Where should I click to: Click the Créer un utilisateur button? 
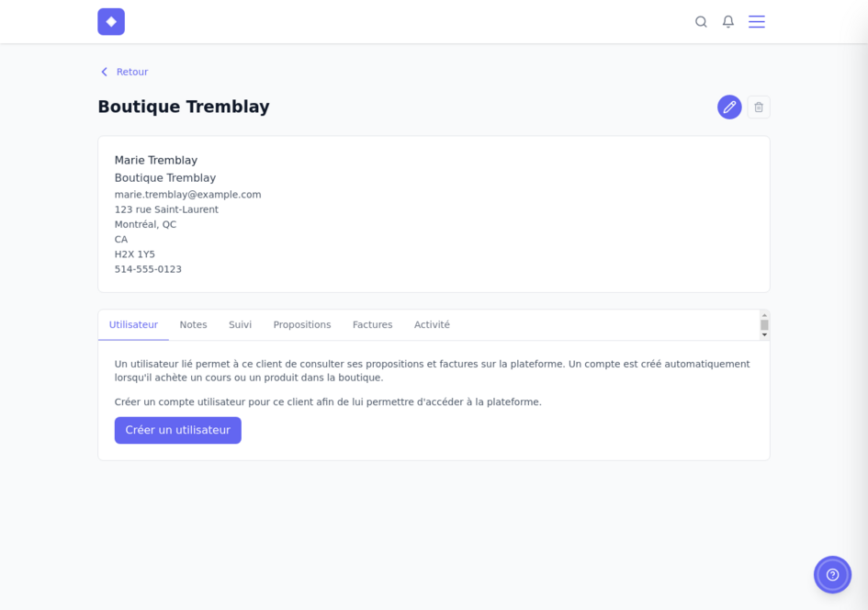(x=177, y=430)
